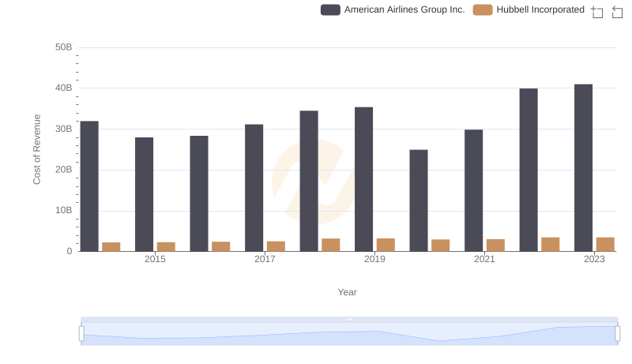Click the Hubbell Incorporated legend label
This screenshot has width=632, height=364.
pos(540,9)
